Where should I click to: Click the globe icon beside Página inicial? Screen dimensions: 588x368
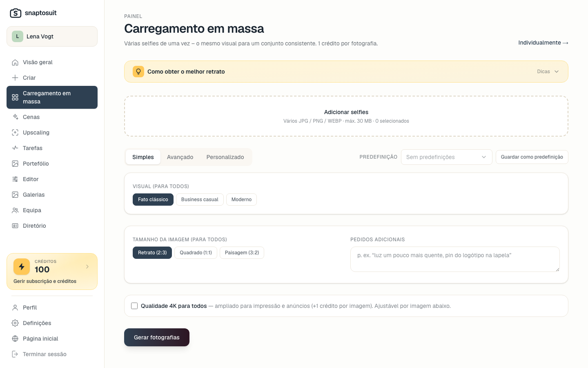(15, 339)
